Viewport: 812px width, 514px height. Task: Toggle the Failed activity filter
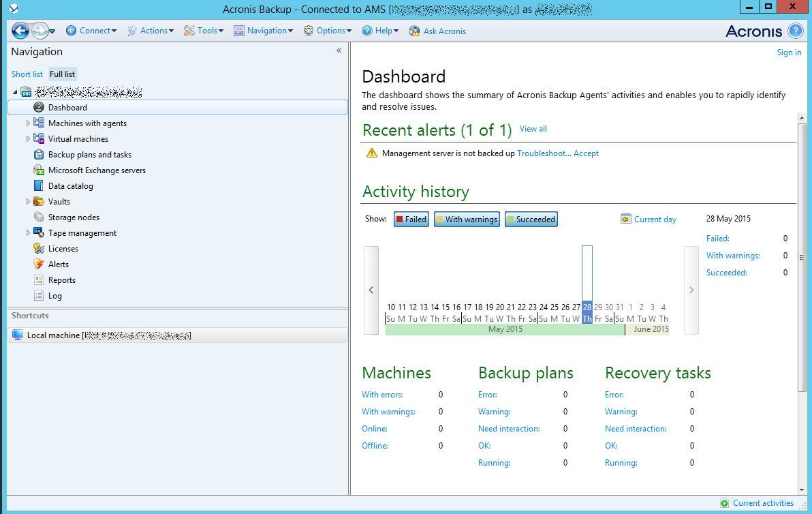411,220
